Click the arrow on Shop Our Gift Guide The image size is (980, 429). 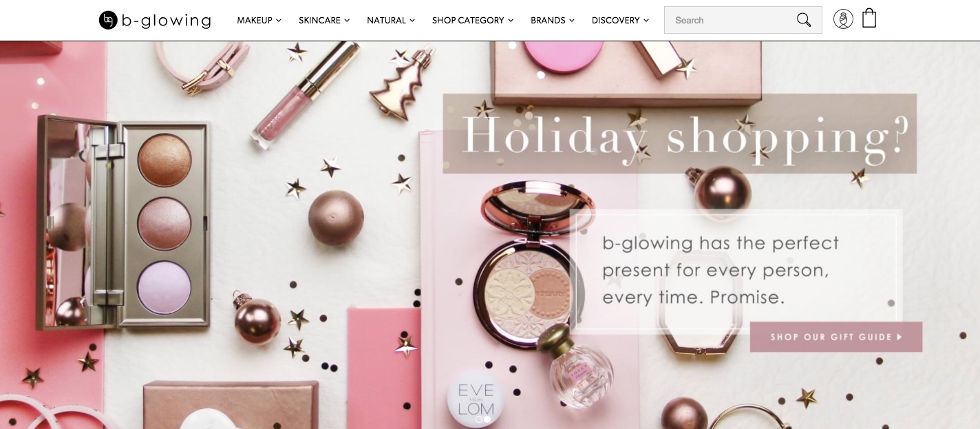coord(899,337)
